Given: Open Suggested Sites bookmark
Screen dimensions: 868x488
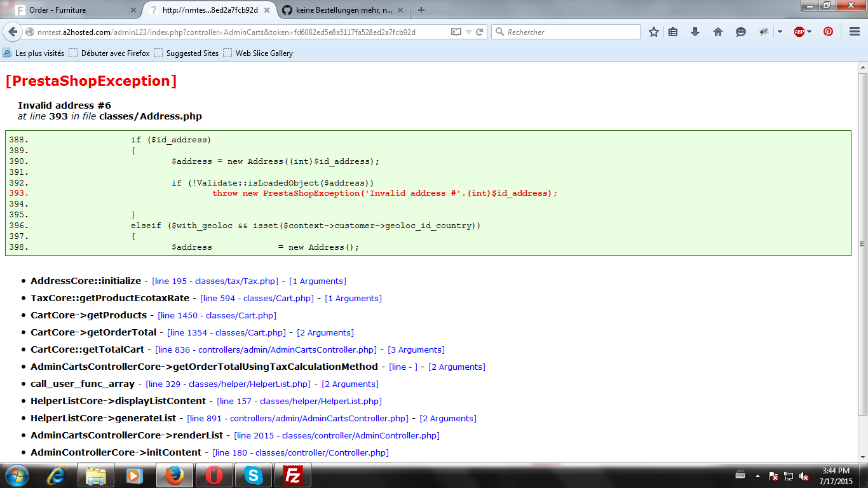Looking at the screenshot, I should click(186, 53).
